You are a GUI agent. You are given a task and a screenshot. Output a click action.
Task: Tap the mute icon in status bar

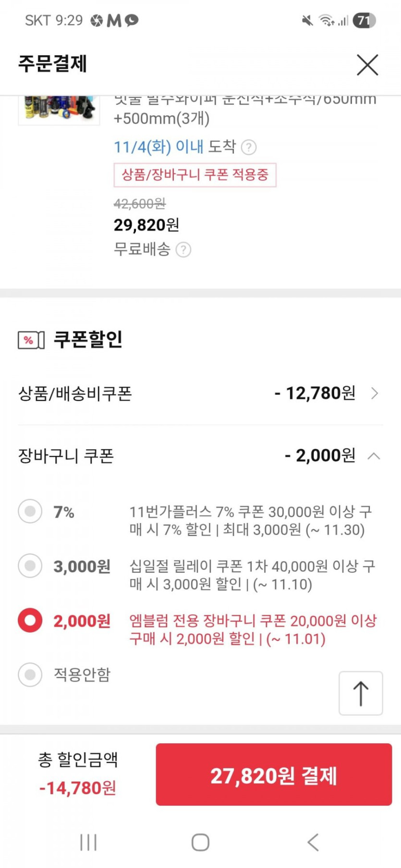[307, 20]
